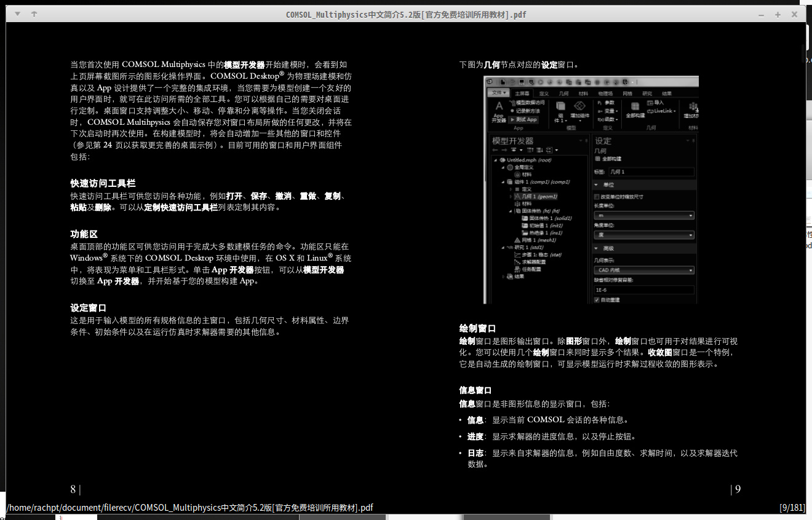The image size is (812, 520).
Task: Click the back arrow in the 模型开发器 toolbar
Action: (x=495, y=150)
